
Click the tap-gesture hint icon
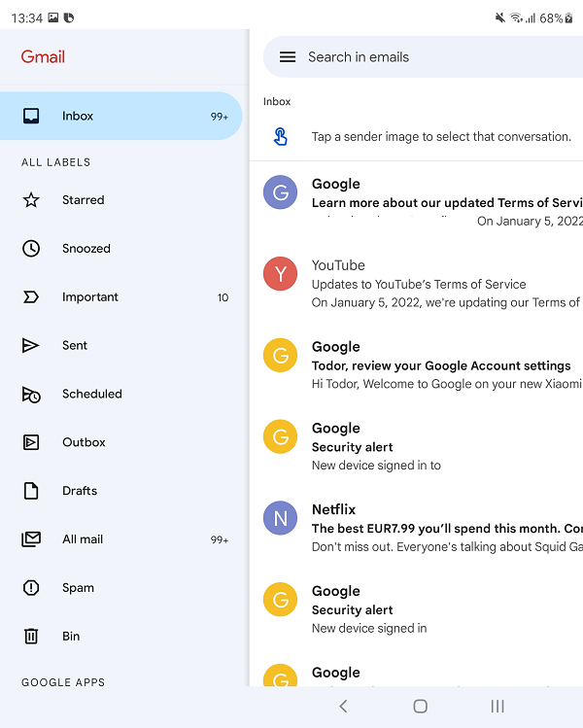[x=281, y=136]
